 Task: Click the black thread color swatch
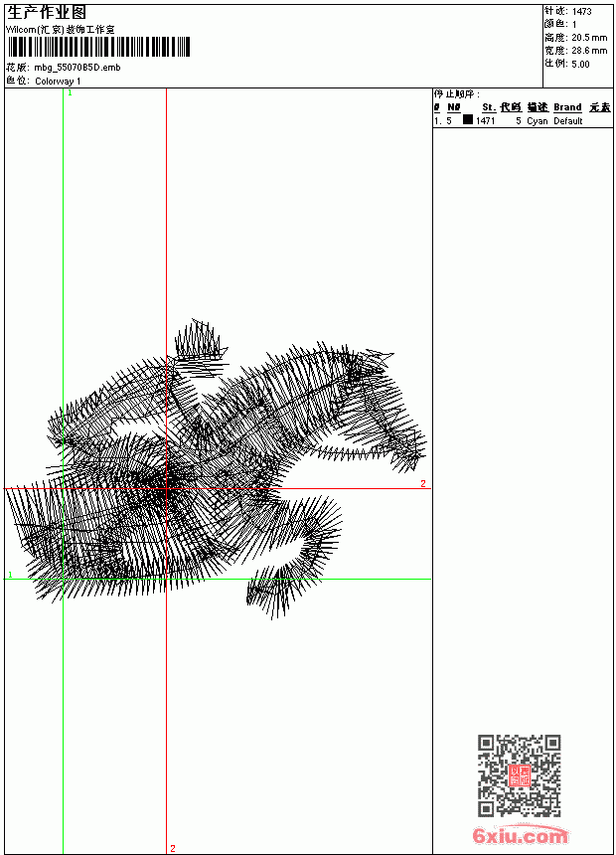468,119
